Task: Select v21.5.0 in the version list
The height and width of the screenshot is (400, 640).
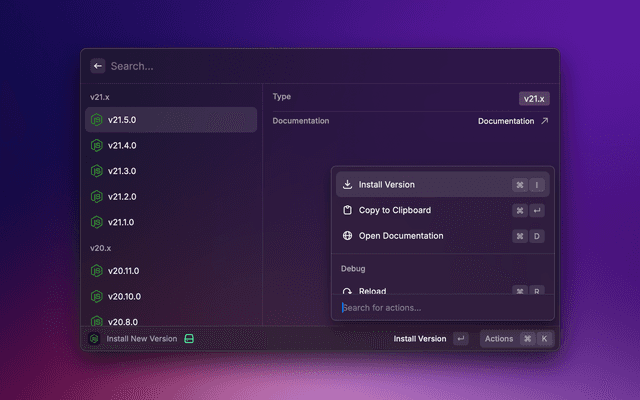Action: pos(170,120)
